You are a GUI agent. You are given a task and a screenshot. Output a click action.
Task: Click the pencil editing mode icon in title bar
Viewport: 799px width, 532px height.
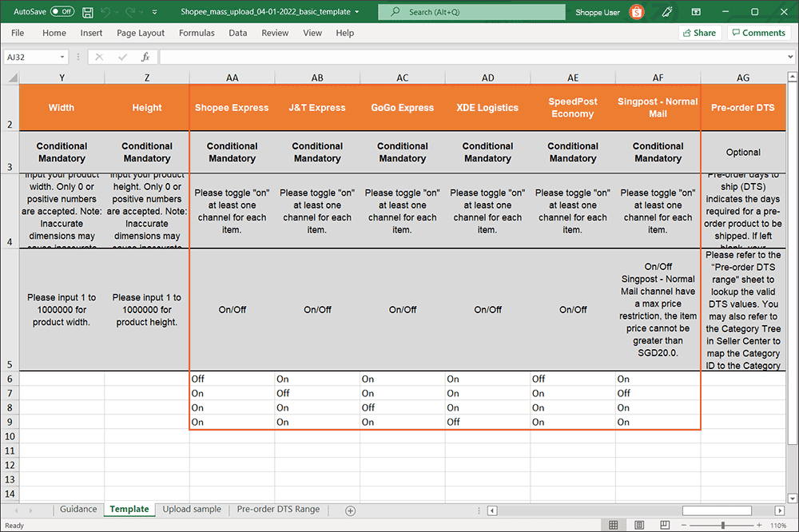[x=668, y=12]
